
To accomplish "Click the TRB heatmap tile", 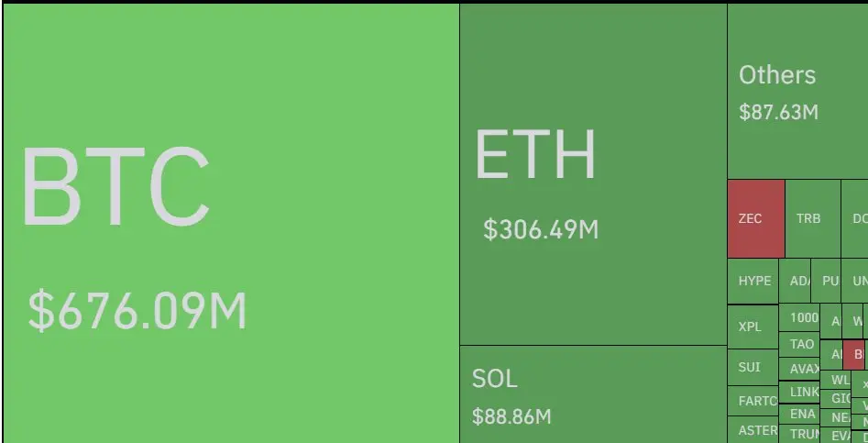I will tap(813, 218).
